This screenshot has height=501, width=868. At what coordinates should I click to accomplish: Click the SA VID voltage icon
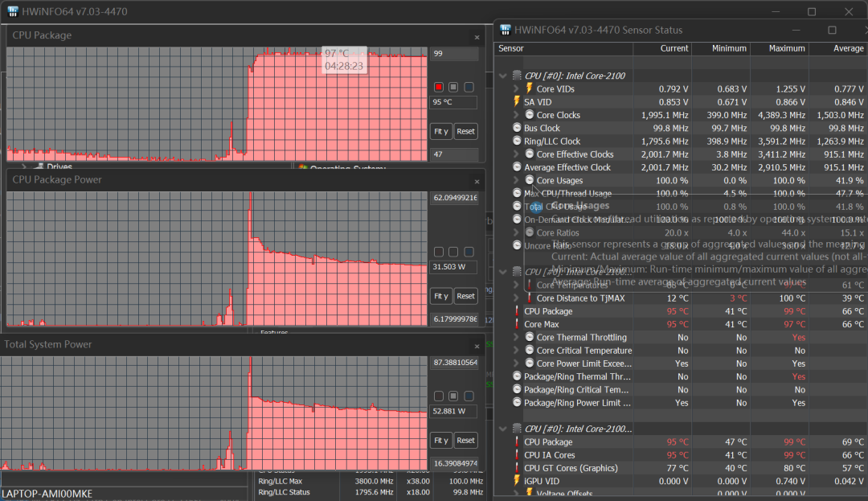coord(517,101)
